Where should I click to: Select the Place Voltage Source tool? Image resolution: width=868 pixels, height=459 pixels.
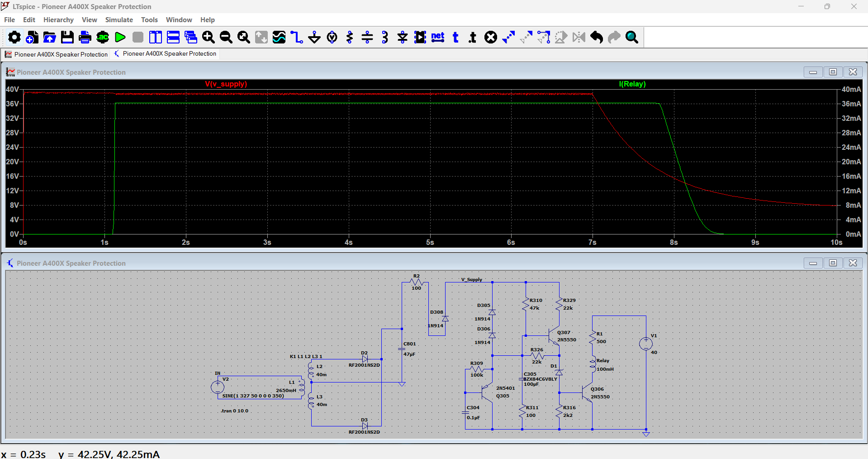332,37
